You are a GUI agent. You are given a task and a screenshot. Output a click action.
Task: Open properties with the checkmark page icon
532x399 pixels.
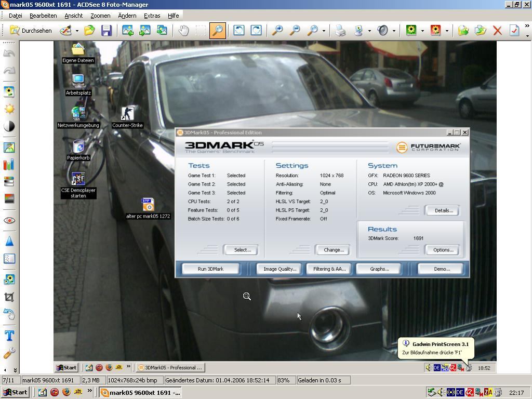(x=514, y=31)
